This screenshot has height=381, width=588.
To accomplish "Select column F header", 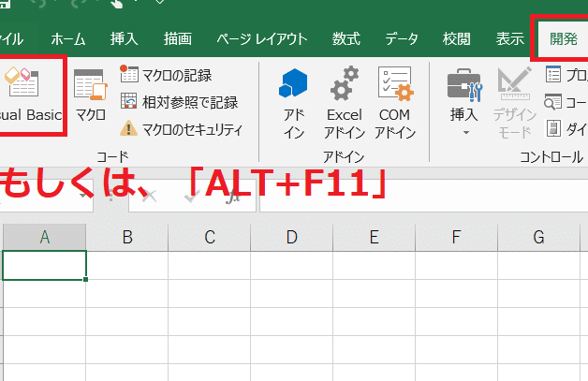I will 456,237.
